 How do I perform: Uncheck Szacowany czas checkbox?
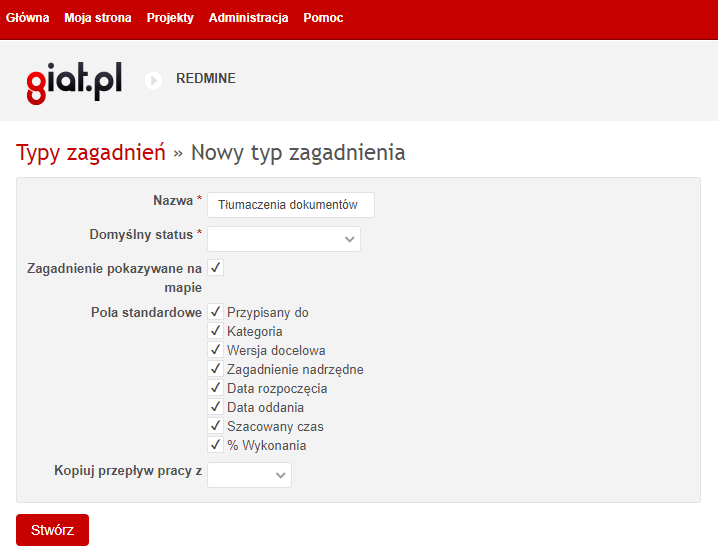(x=216, y=426)
